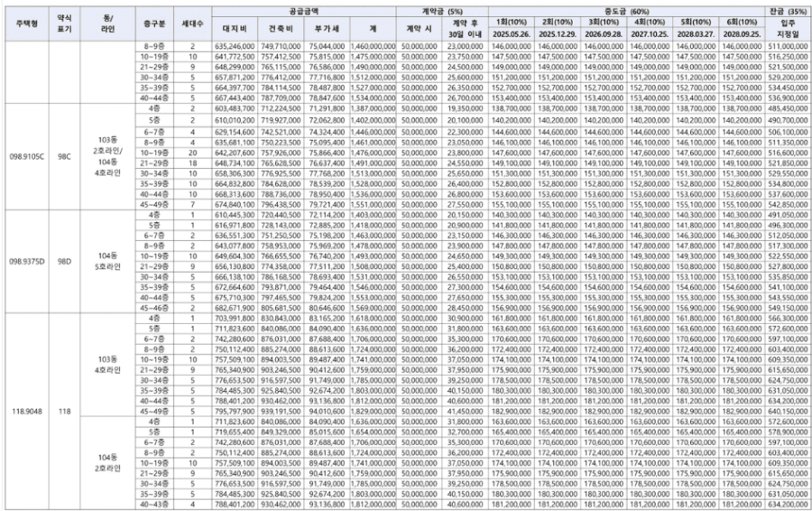
Task: Select land cost 667,443,400
Action: [x=235, y=98]
